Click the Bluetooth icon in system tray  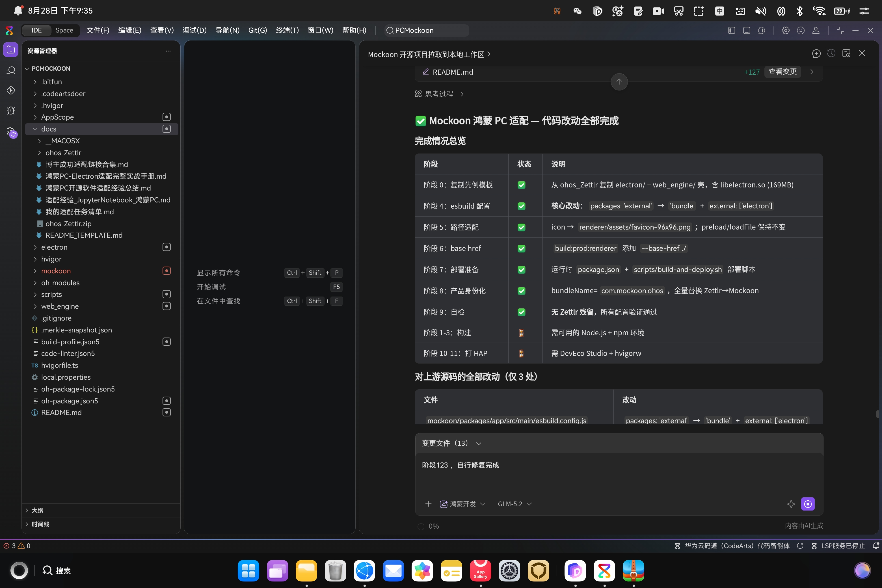click(799, 11)
